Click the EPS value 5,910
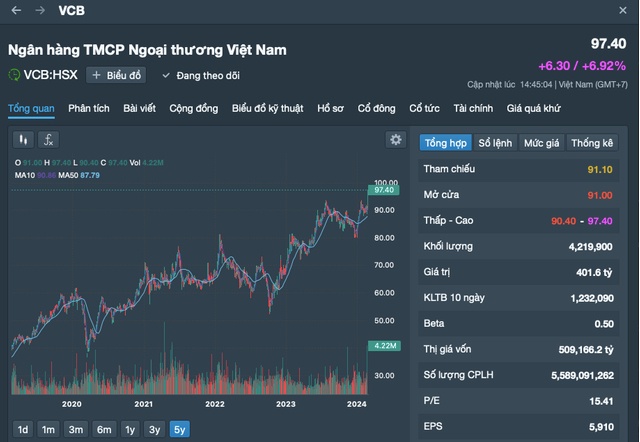The height and width of the screenshot is (442, 640). tap(601, 427)
